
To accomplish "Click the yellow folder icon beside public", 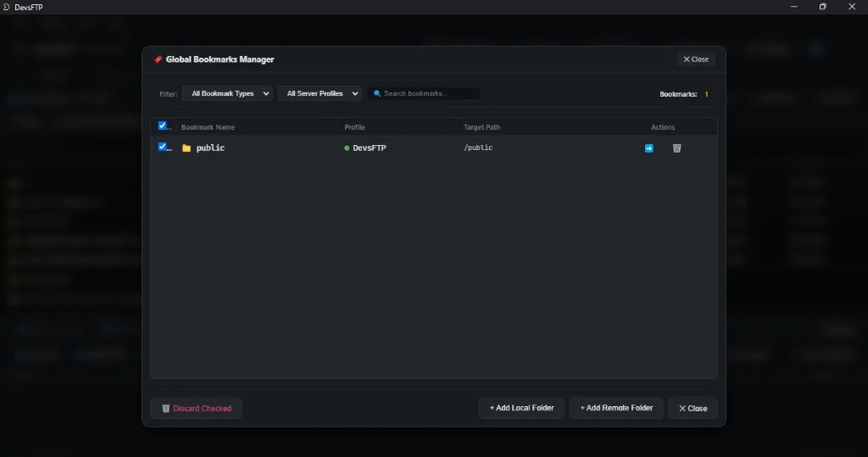I will [x=186, y=148].
